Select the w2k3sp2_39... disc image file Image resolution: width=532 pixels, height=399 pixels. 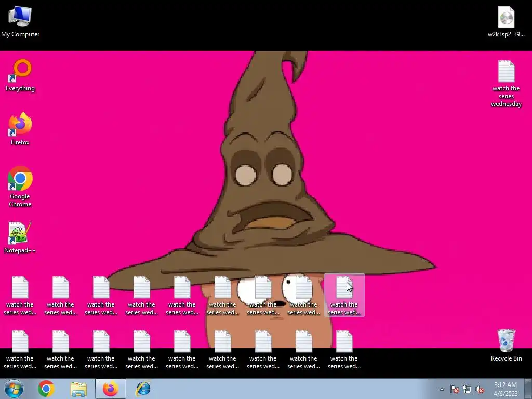[506, 21]
